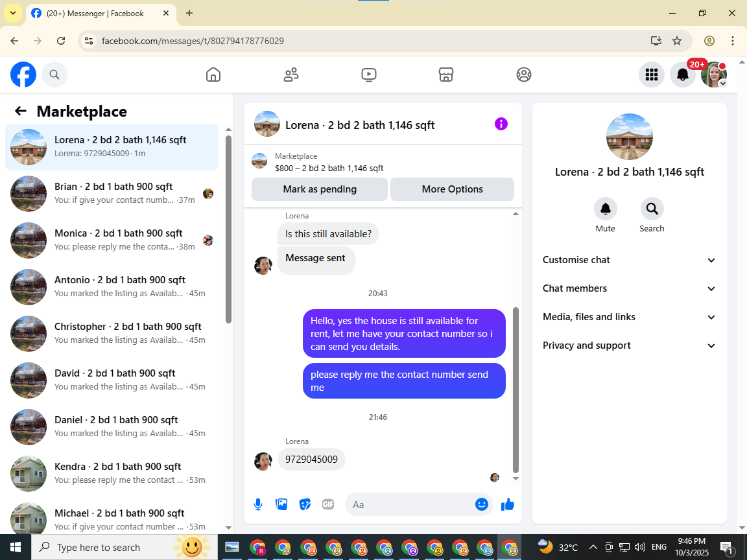Open the Friends icon in top navigation
This screenshot has width=747, height=560.
coord(291,75)
